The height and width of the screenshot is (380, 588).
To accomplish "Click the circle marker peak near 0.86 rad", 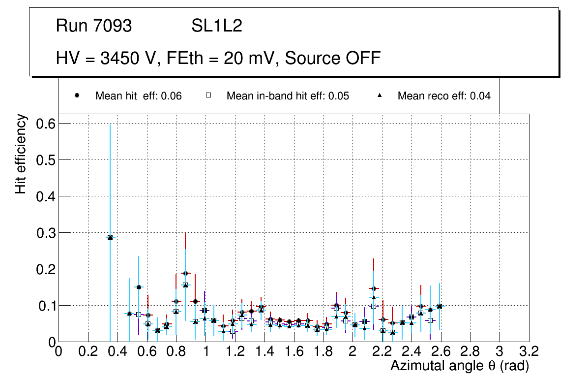I will coord(185,273).
